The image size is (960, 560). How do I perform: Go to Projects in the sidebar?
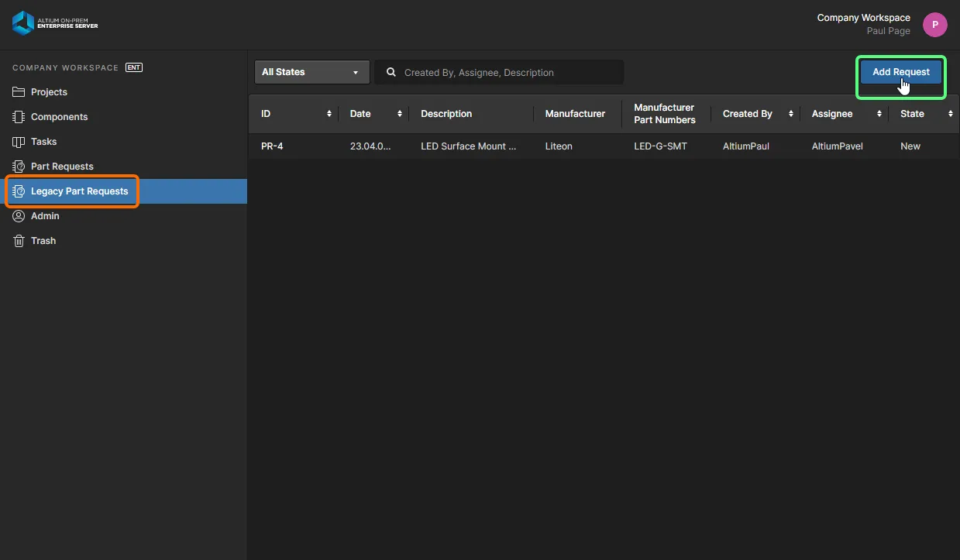pyautogui.click(x=49, y=92)
